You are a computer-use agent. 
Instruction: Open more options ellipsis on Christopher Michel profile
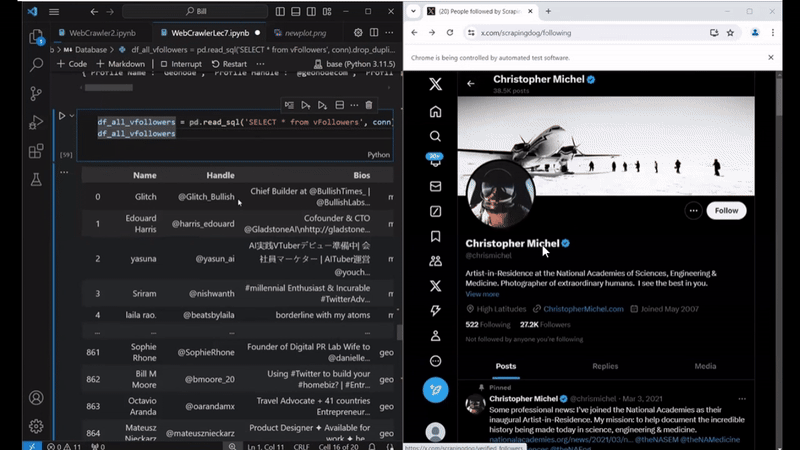tap(693, 210)
